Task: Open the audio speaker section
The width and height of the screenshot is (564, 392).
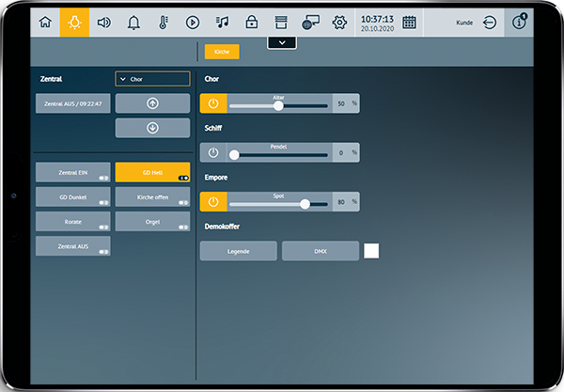Action: 104,23
